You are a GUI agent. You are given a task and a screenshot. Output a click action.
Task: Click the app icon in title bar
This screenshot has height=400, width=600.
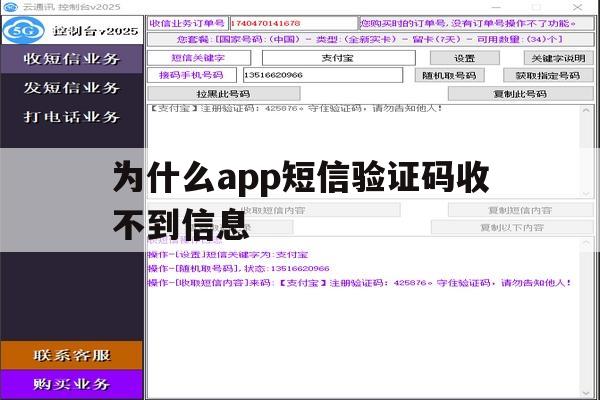(10, 7)
